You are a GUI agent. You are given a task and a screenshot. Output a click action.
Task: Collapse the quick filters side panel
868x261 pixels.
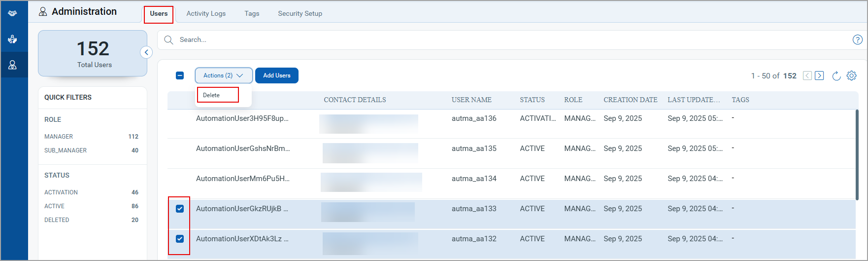click(x=146, y=52)
